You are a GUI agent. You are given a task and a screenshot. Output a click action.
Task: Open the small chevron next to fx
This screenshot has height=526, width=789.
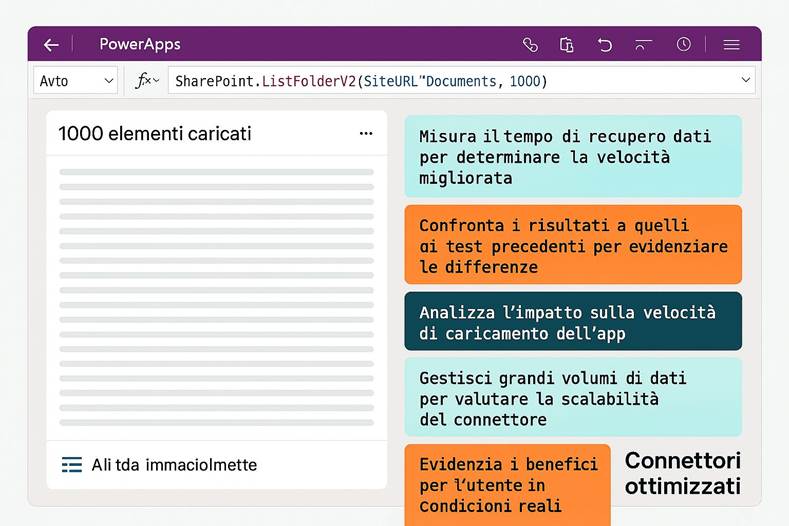(x=156, y=81)
